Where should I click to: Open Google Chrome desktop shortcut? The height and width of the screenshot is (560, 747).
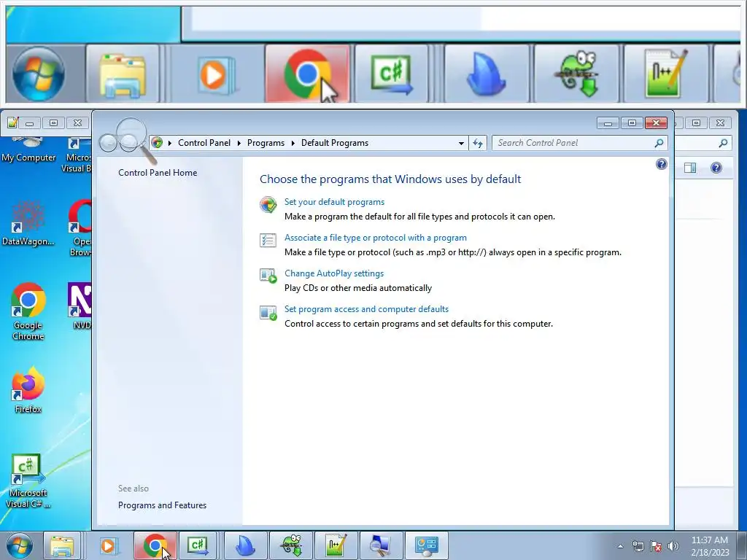[28, 312]
